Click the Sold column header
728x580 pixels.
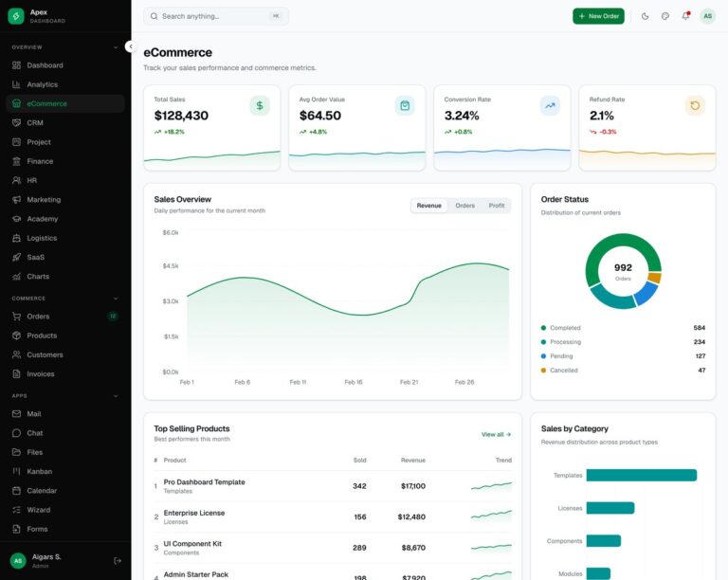(360, 461)
